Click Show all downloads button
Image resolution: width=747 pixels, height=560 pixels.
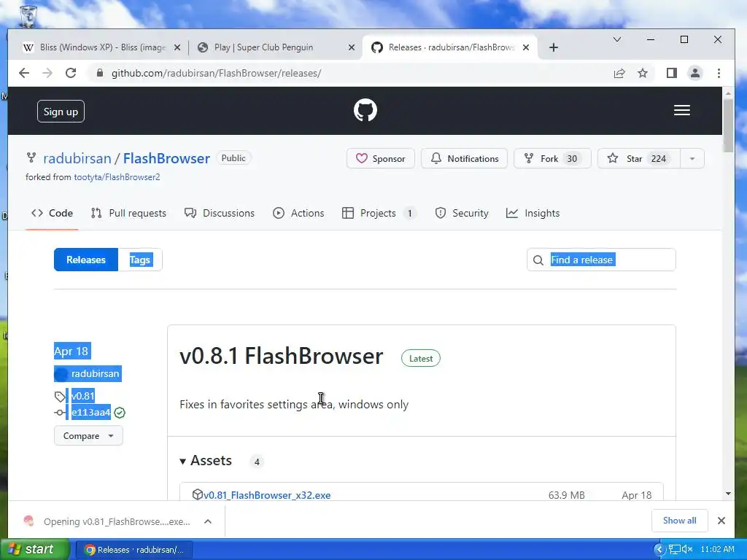tap(679, 521)
